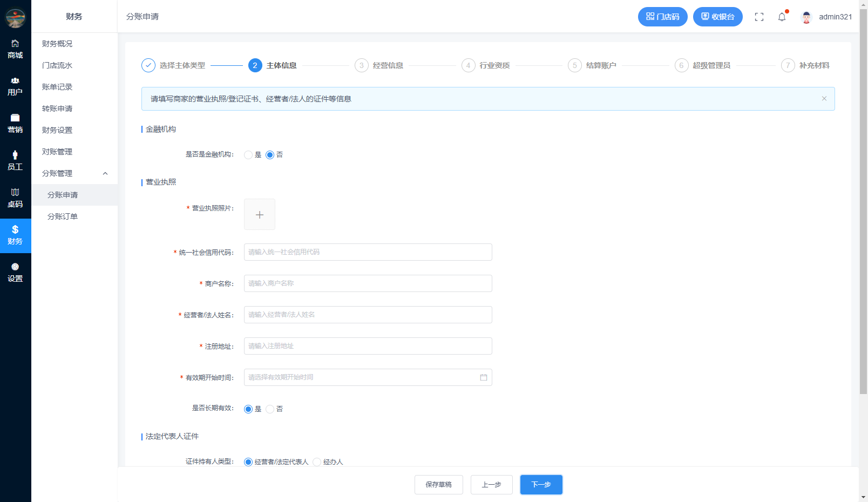Select 否 for 是否长期有效
This screenshot has height=502, width=868.
[270, 409]
